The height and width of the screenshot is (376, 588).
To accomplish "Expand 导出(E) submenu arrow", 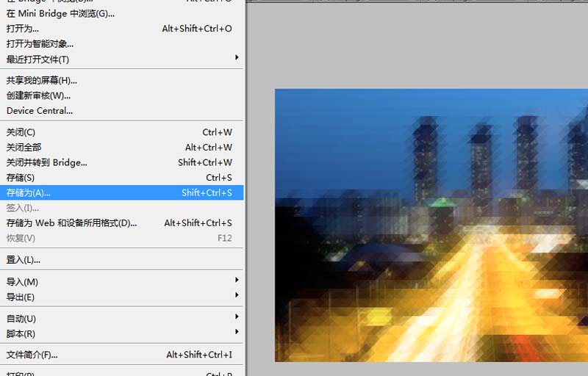I will (237, 294).
